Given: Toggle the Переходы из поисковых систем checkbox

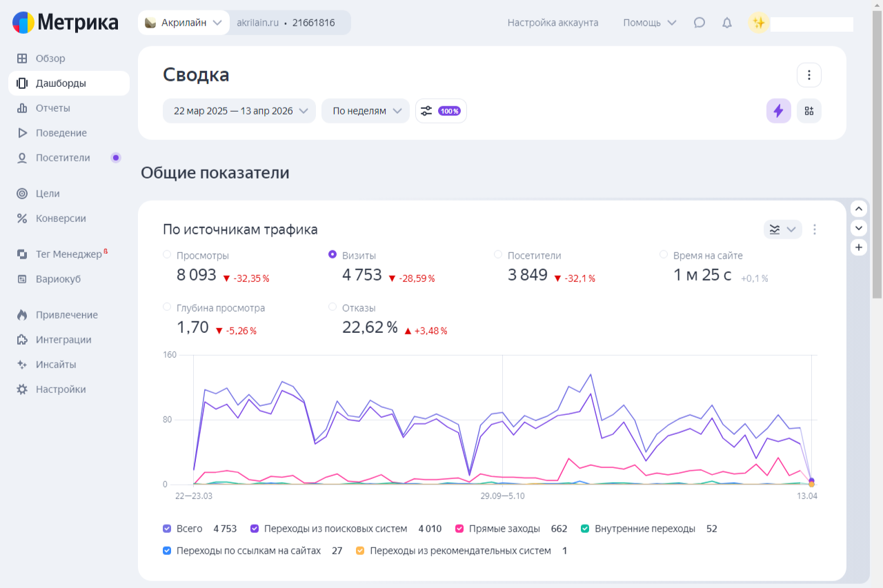Looking at the screenshot, I should pyautogui.click(x=255, y=529).
